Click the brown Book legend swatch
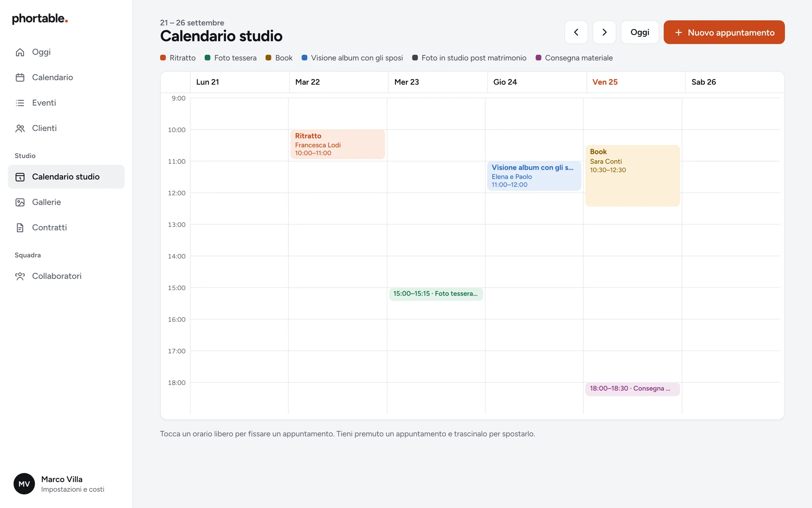 [268, 58]
